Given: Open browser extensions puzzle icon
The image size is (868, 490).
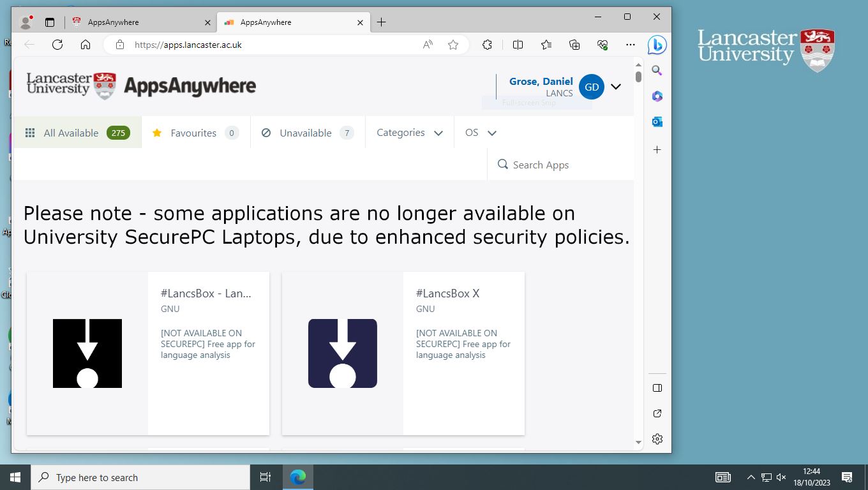Looking at the screenshot, I should coord(487,45).
